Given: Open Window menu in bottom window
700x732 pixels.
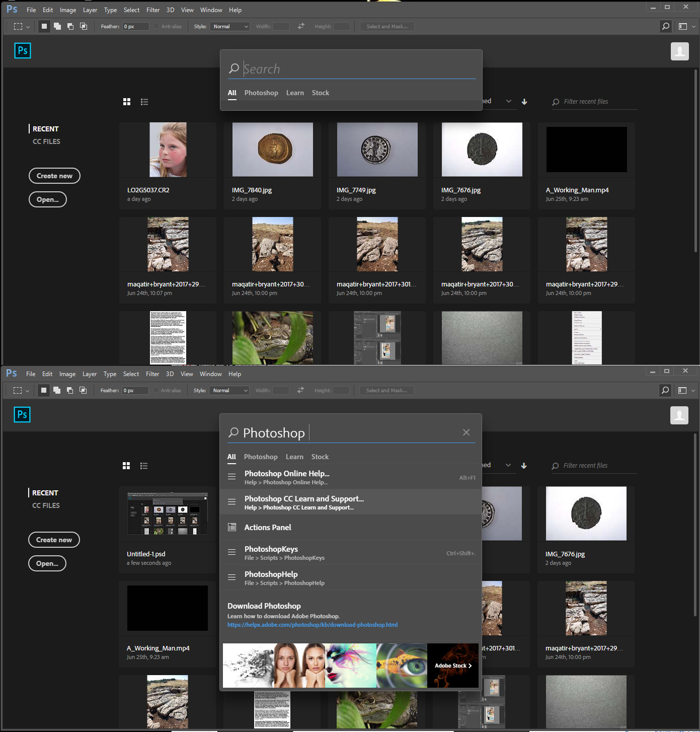Looking at the screenshot, I should (x=211, y=374).
